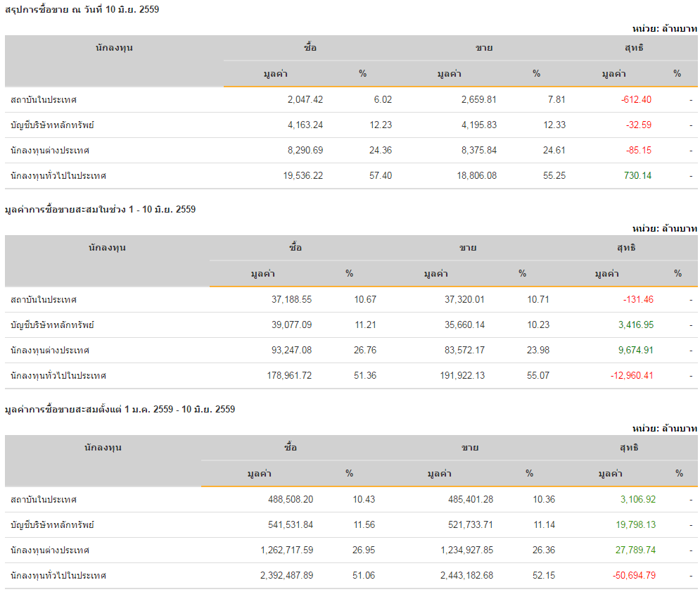
Task: Select the sell value "37,320.01"
Action: click(x=464, y=300)
